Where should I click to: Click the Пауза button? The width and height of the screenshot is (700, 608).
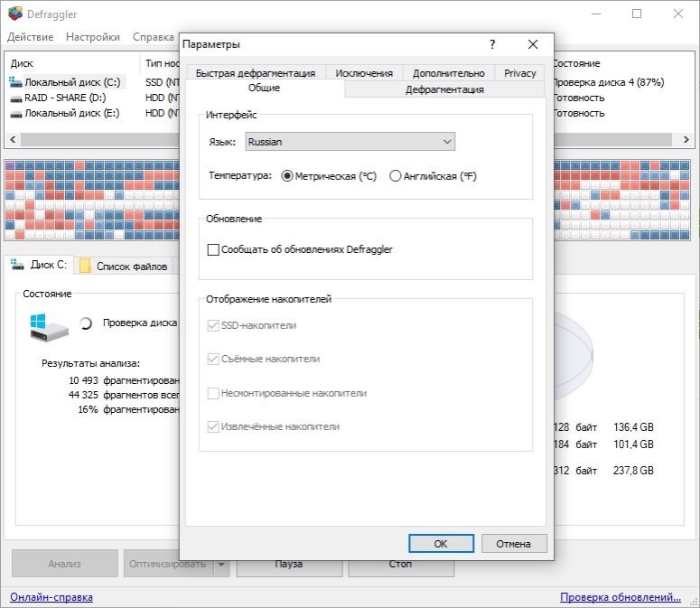point(289,567)
